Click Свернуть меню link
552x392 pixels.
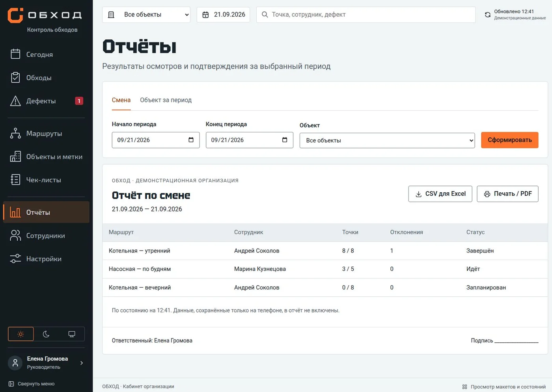tap(32, 384)
